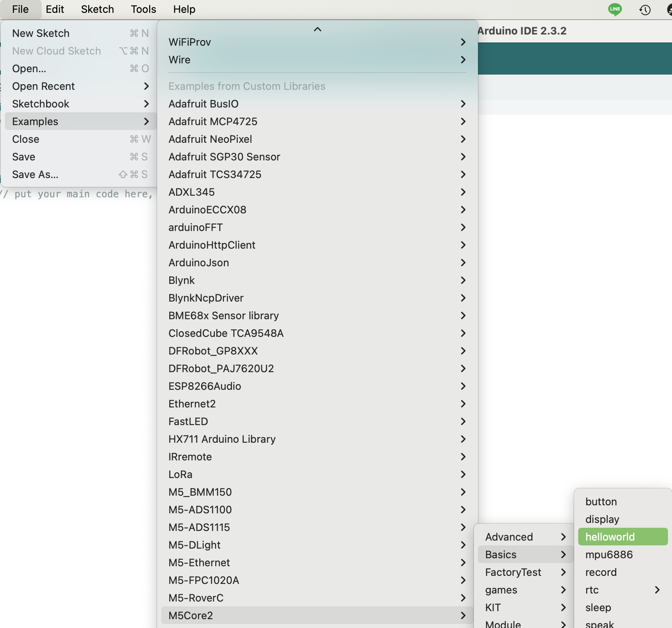Open Adafruit TCS34725 examples submenu

point(317,174)
